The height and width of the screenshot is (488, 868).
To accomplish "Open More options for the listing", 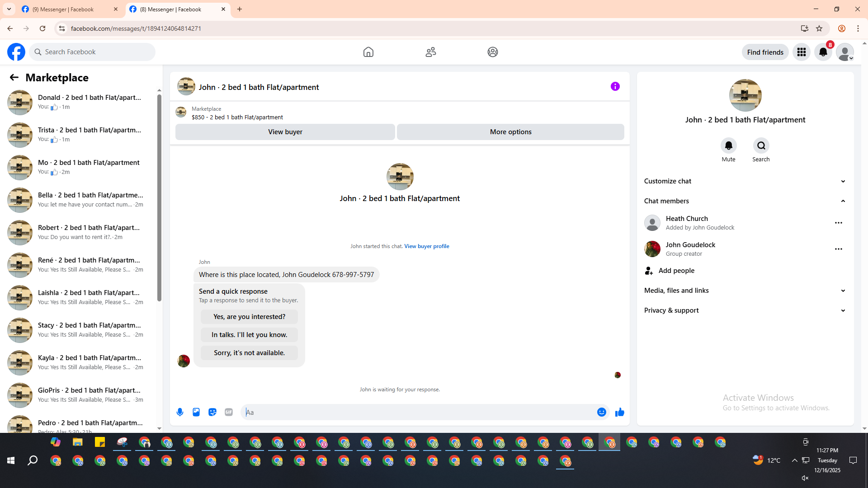I will tap(510, 132).
